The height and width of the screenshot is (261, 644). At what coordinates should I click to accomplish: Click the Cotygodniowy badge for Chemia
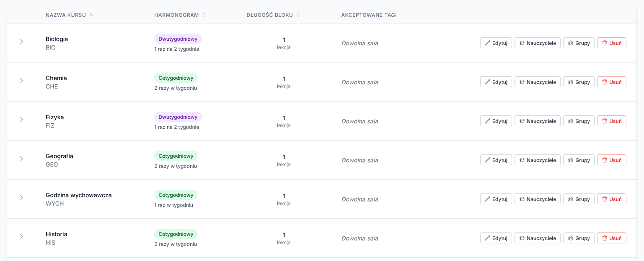pos(176,78)
